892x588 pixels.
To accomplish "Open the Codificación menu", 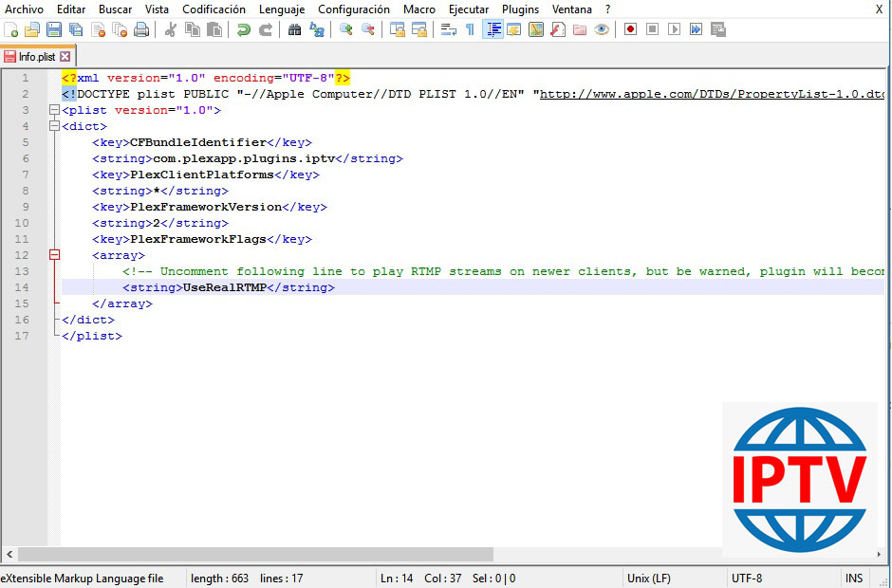I will pos(214,9).
